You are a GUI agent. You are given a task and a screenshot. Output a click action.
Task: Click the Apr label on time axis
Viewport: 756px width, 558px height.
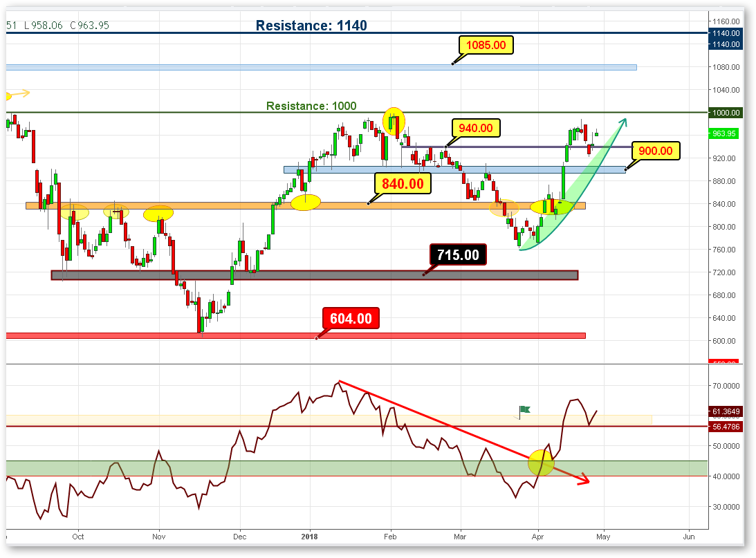pyautogui.click(x=537, y=537)
